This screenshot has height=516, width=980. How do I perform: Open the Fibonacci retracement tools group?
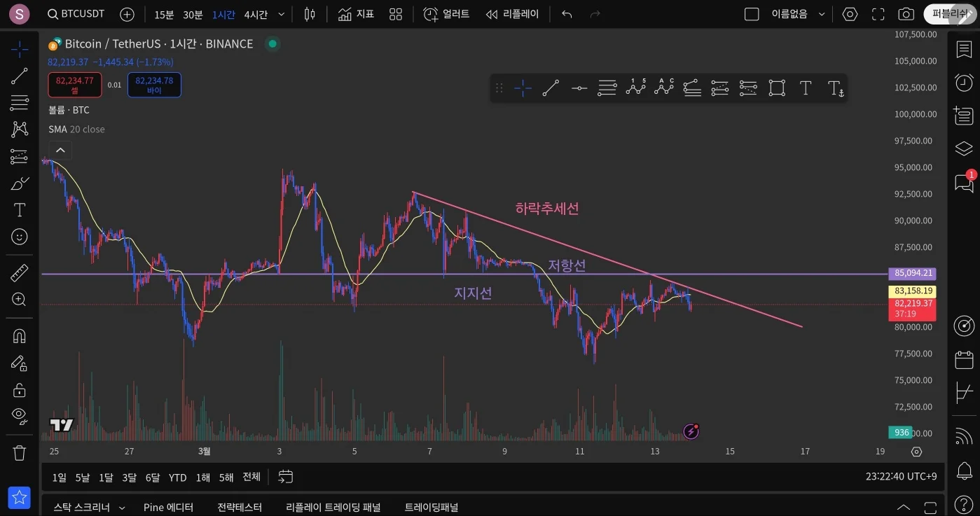point(20,102)
